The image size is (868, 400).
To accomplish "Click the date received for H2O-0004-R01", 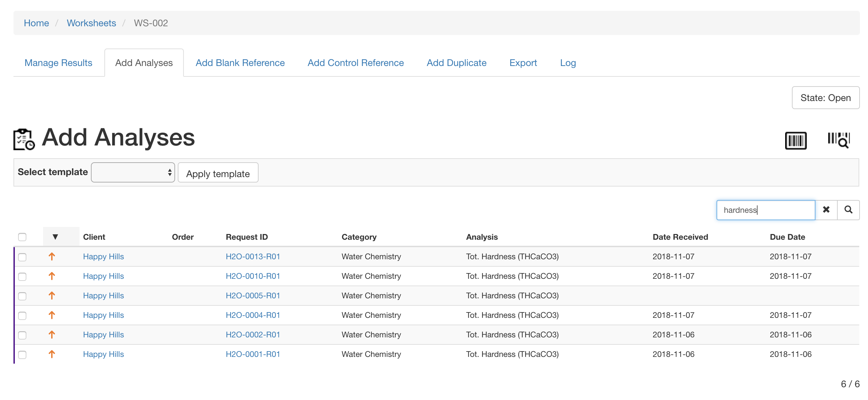I will (x=673, y=315).
